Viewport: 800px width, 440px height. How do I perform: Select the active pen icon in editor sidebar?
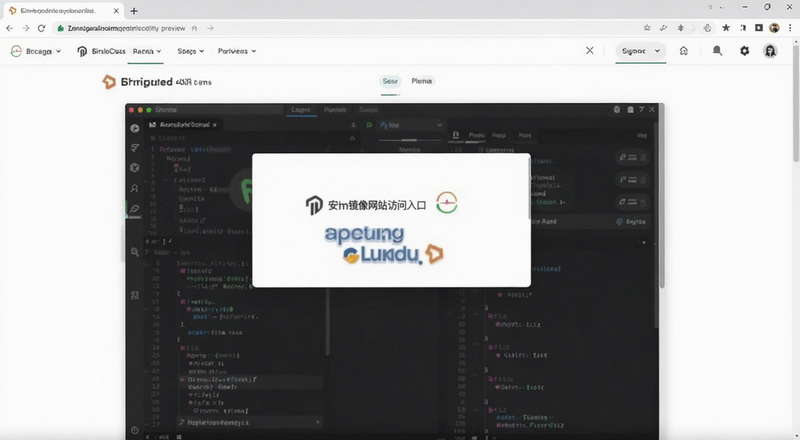[135, 209]
